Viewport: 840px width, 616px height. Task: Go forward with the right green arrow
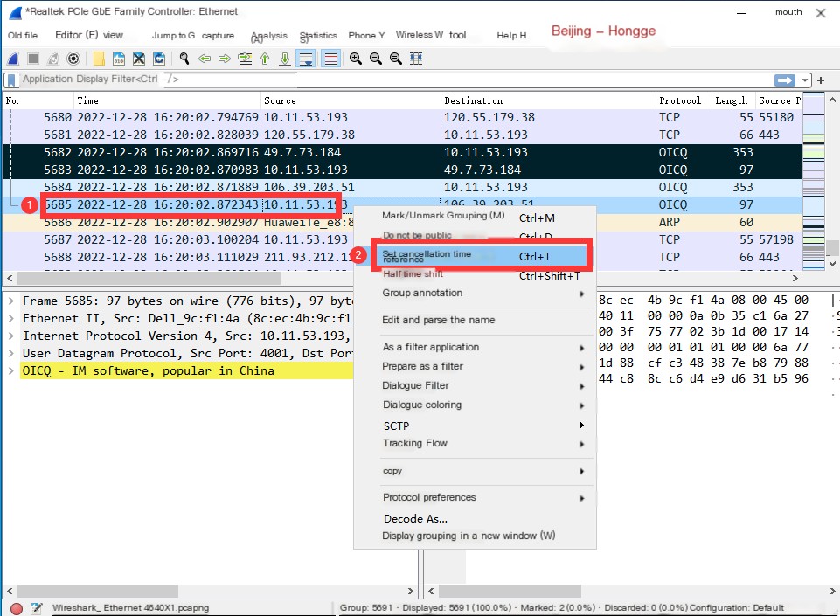tap(225, 59)
